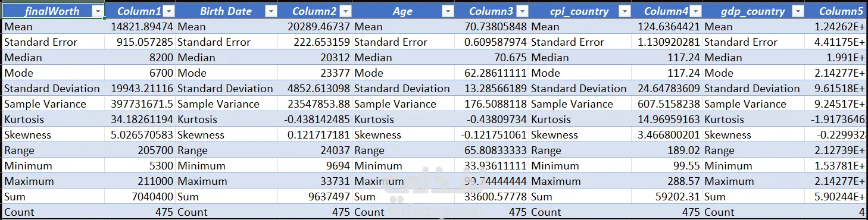Viewport: 868px width, 220px height.
Task: Select the median cell showing 70.675
Action: pos(492,58)
